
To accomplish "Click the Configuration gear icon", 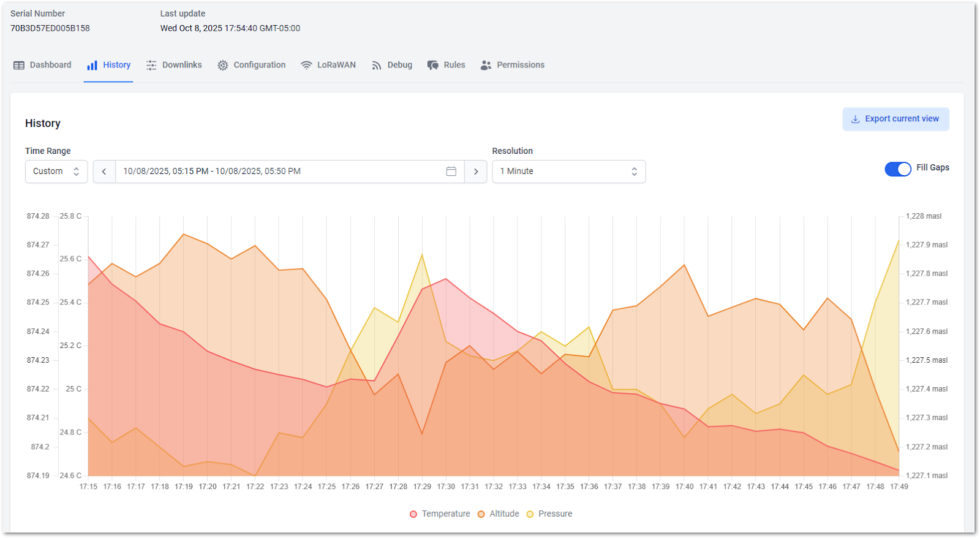I will pos(223,66).
